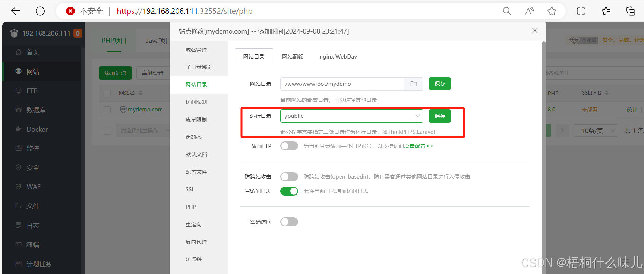
Task: Enable the 防跨站攻击 switch
Action: tap(289, 177)
